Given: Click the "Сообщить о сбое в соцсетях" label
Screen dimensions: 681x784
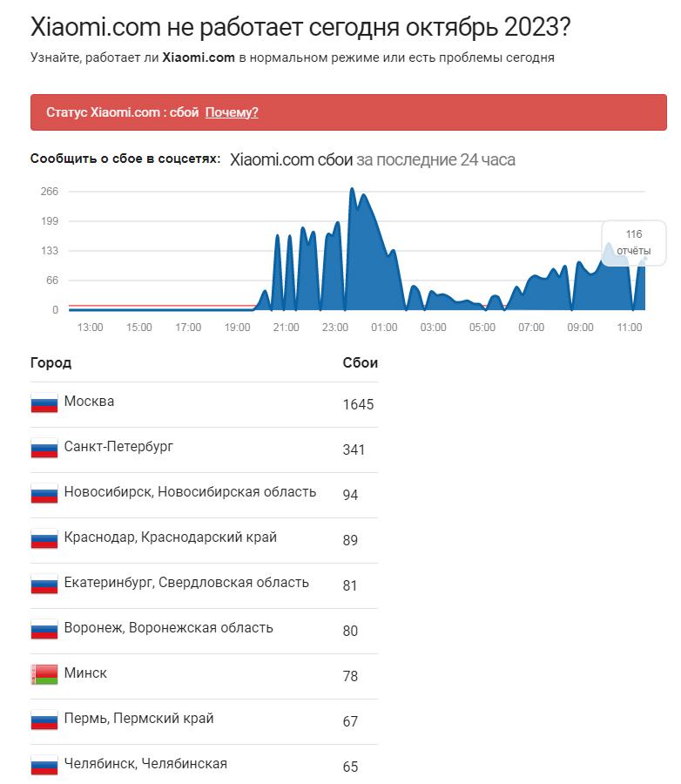Looking at the screenshot, I should tap(125, 159).
